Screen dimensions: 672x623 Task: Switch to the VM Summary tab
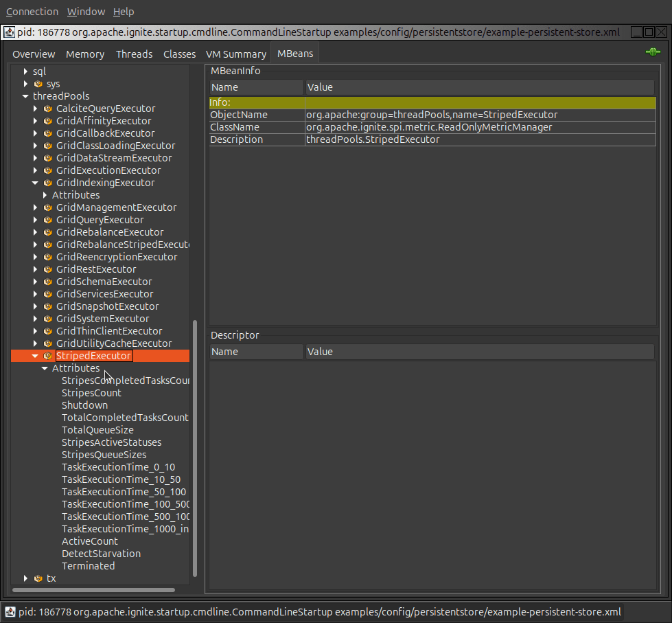235,54
